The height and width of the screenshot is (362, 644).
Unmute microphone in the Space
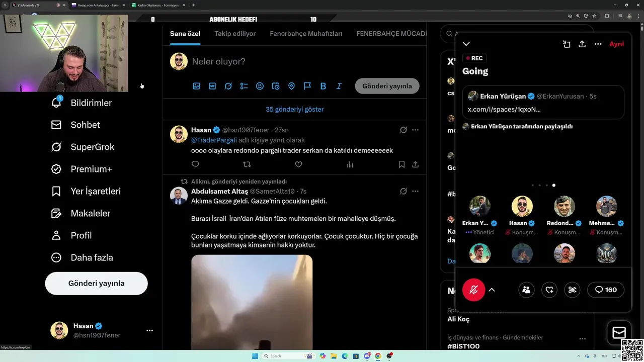473,290
